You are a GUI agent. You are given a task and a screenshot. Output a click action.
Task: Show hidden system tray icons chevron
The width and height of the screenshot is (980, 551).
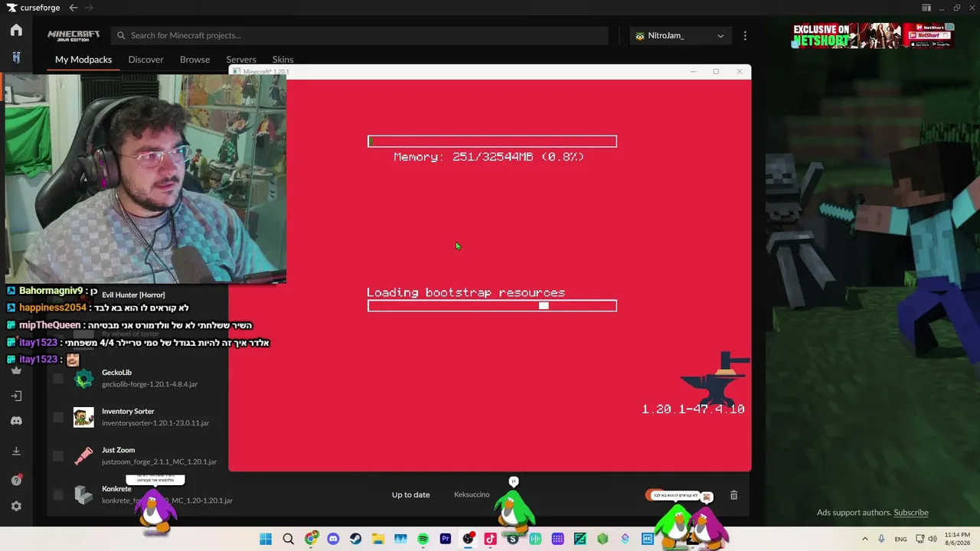tap(865, 539)
